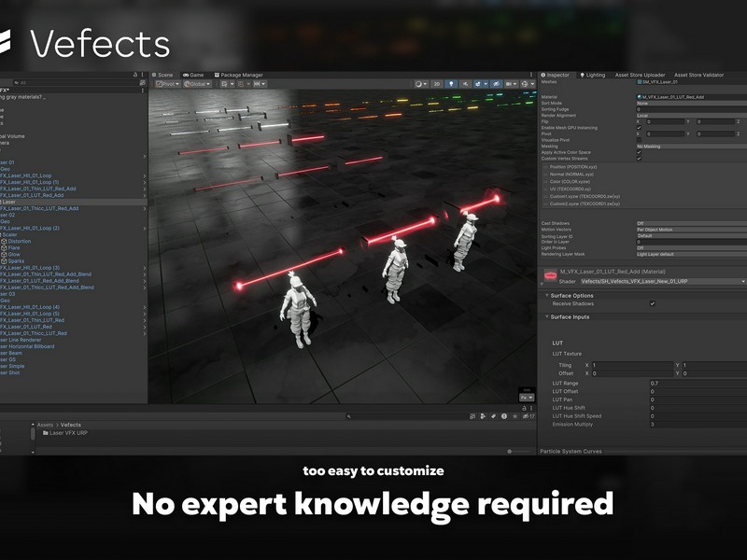Screen dimensions: 747x560
Task: Toggle Project hidden packages count icon
Action: [529, 416]
